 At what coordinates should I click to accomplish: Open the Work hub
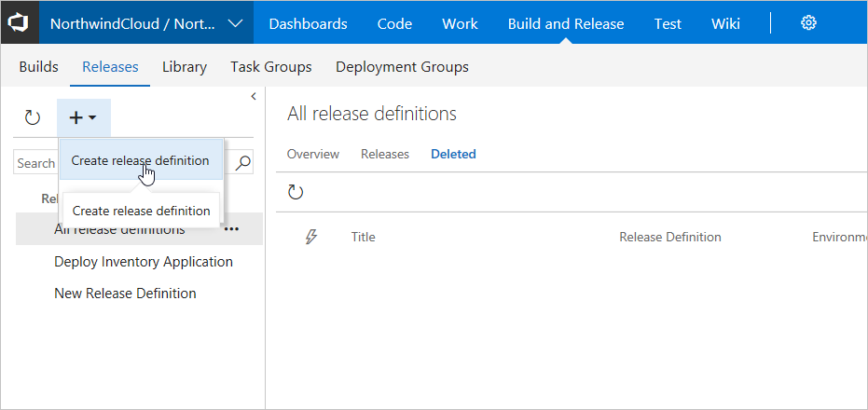point(460,24)
